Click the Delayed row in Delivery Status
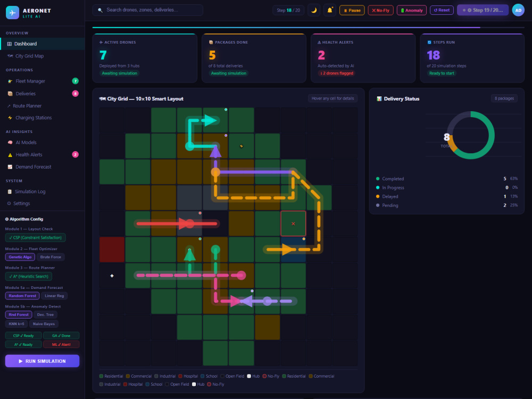This screenshot has height=399, width=532. point(447,196)
